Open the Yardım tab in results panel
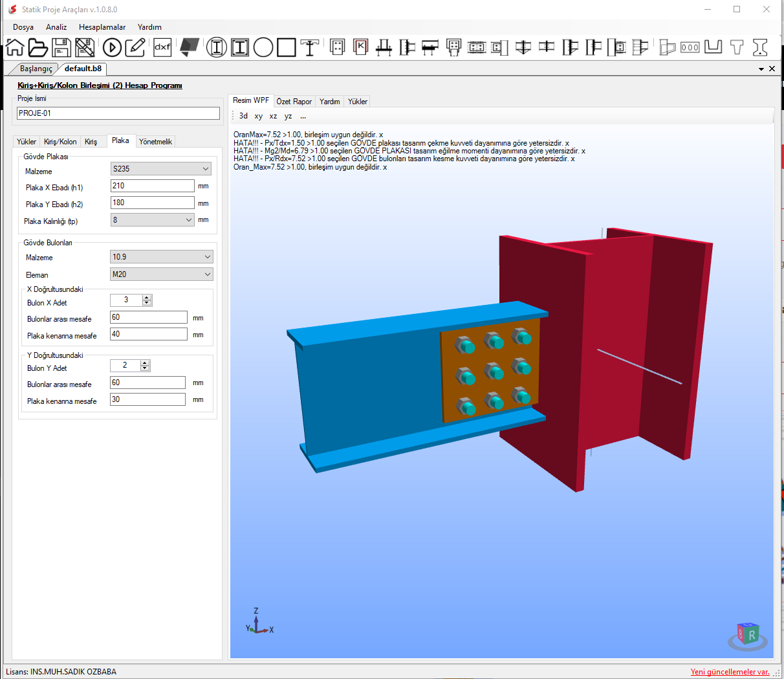The width and height of the screenshot is (784, 679). tap(330, 102)
